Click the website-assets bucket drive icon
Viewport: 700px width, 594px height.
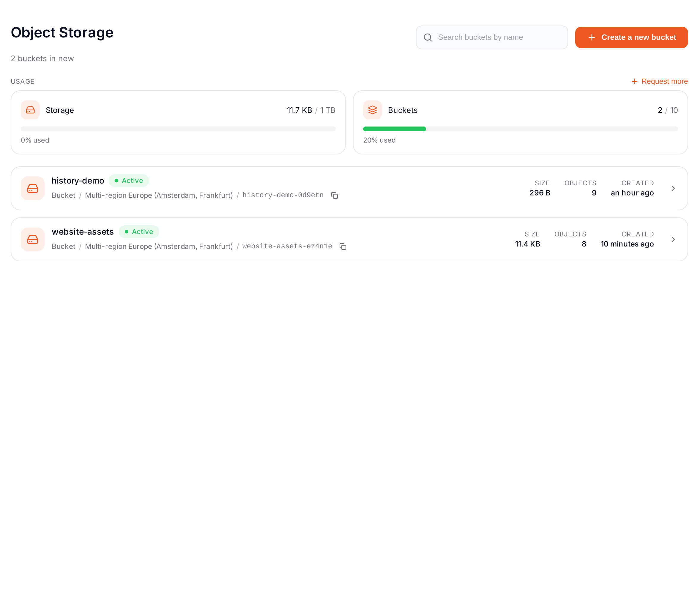tap(33, 239)
